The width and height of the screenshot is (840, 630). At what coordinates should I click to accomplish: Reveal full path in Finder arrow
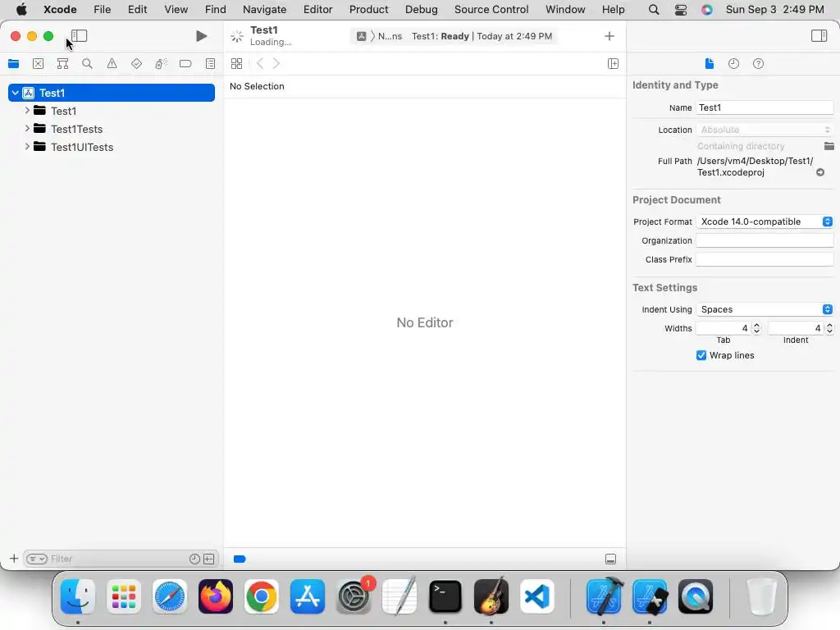[820, 172]
